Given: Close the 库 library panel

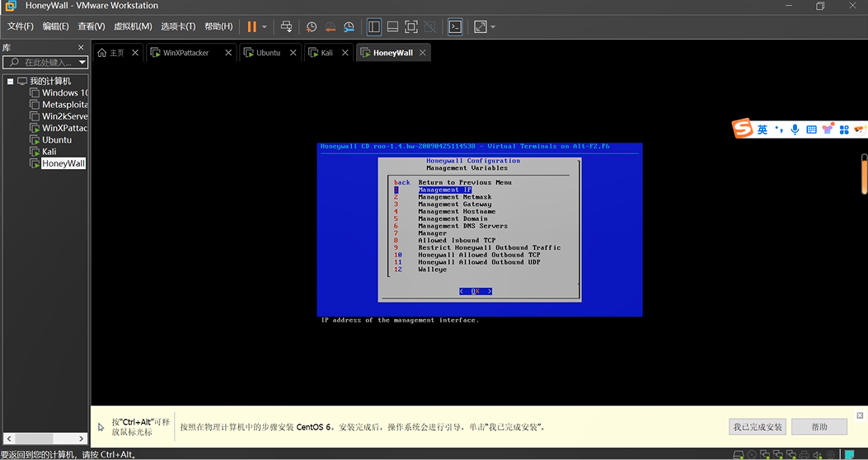Looking at the screenshot, I should [x=81, y=48].
